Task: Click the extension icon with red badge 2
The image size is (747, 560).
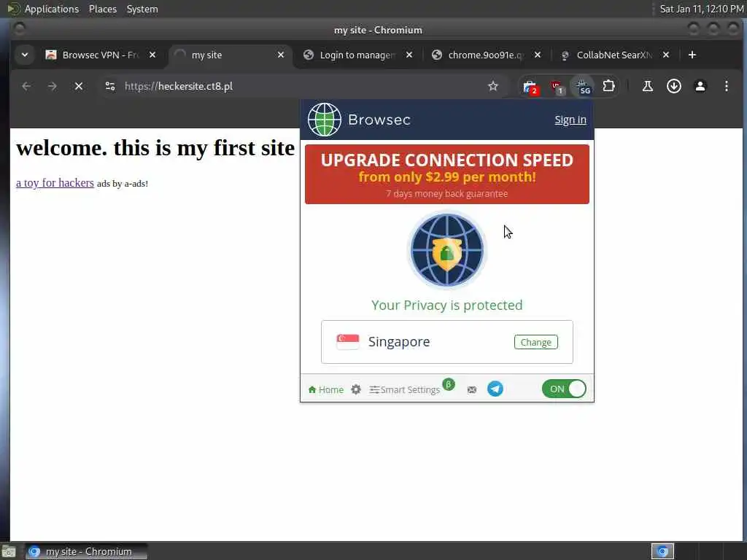Action: click(530, 87)
